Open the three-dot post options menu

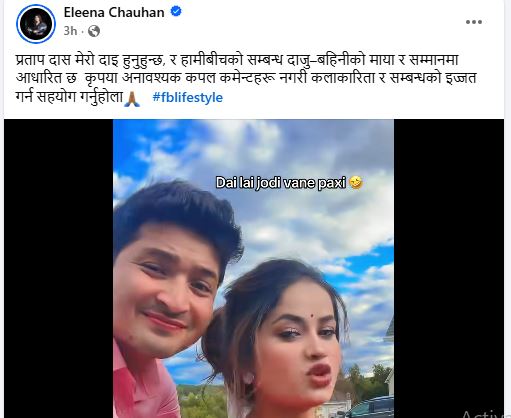pyautogui.click(x=474, y=22)
